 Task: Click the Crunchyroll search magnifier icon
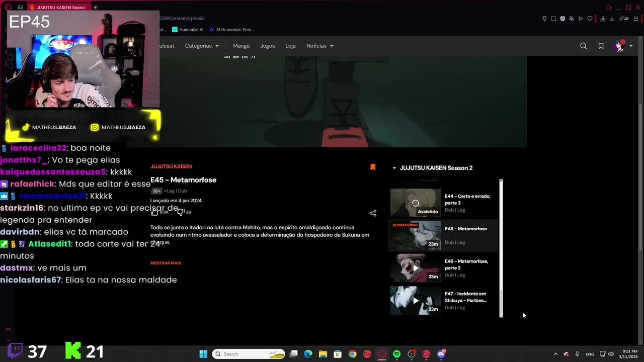click(584, 46)
